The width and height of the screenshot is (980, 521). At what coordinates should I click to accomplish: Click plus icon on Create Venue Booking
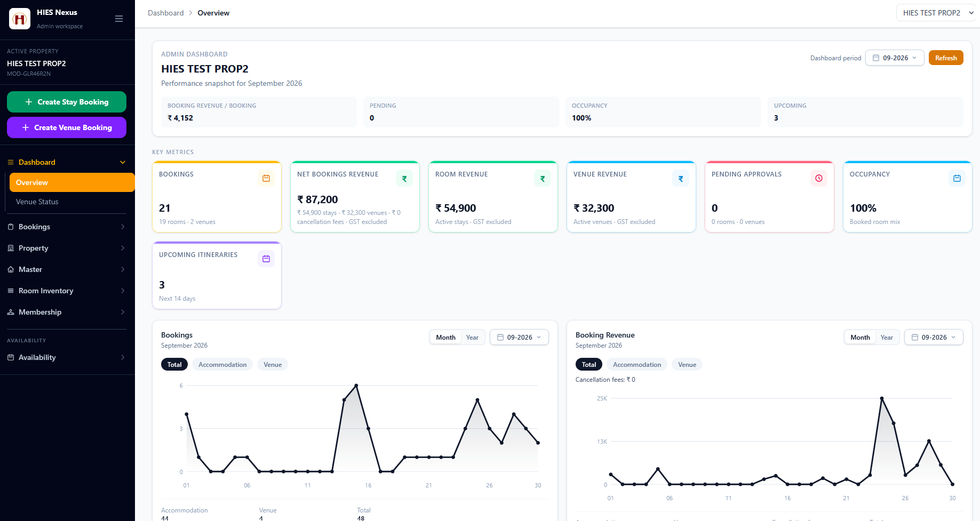pyautogui.click(x=26, y=127)
